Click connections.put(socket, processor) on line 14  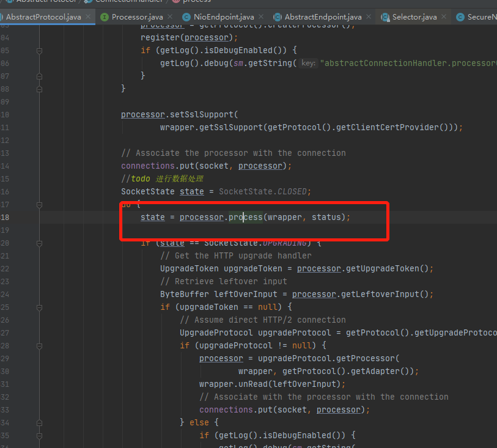coord(206,166)
